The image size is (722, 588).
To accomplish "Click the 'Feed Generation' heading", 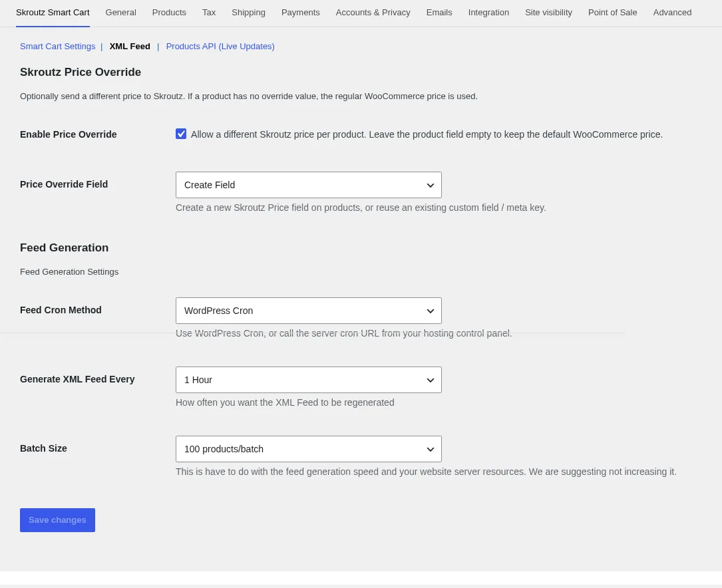I will (x=64, y=247).
